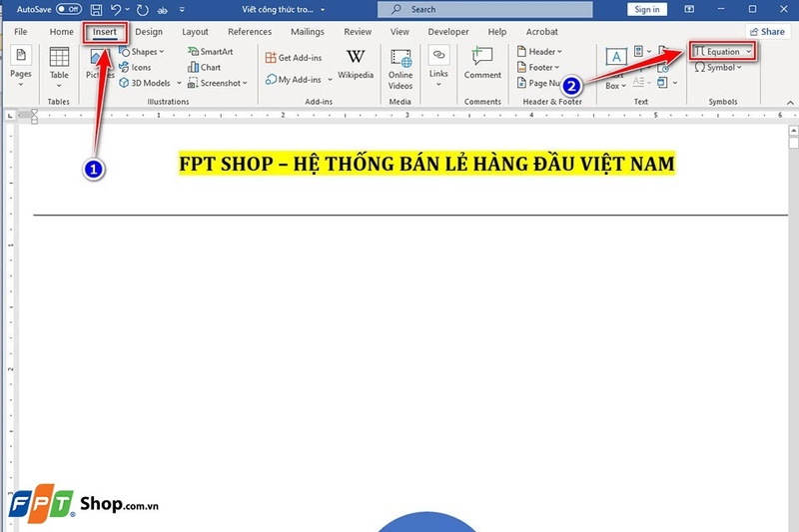Open the Shapes dropdown
Image resolution: width=799 pixels, height=532 pixels.
point(142,52)
